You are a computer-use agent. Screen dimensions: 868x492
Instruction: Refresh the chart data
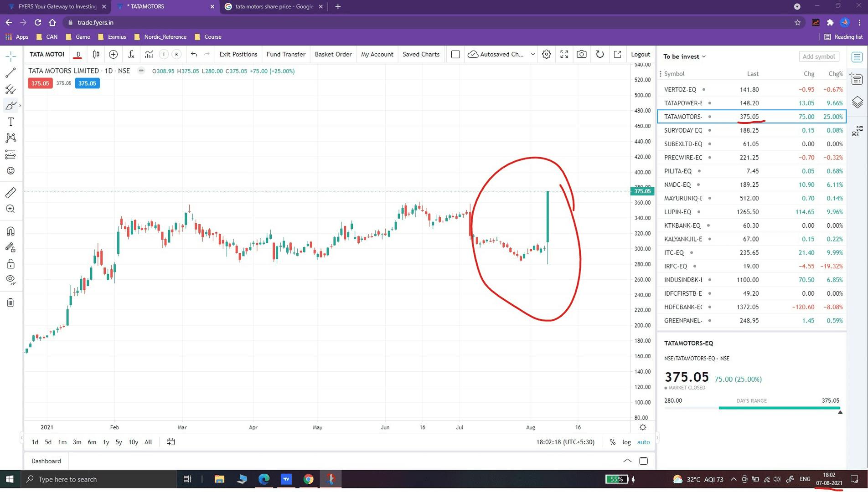[x=599, y=54]
